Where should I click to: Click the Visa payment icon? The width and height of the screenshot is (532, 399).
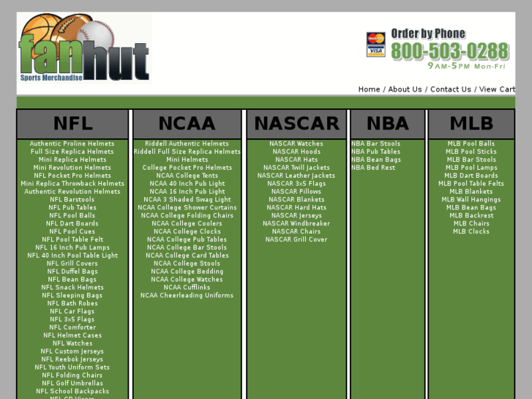pyautogui.click(x=375, y=51)
